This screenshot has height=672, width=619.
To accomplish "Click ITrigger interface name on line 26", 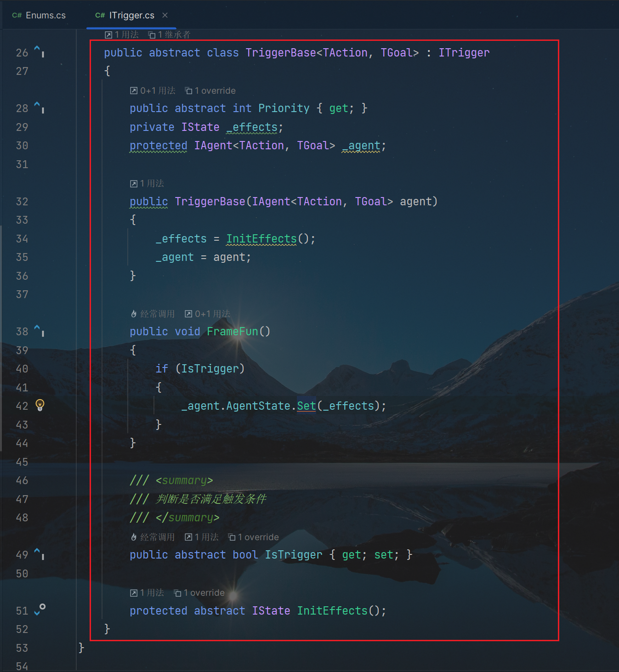I will [x=464, y=53].
